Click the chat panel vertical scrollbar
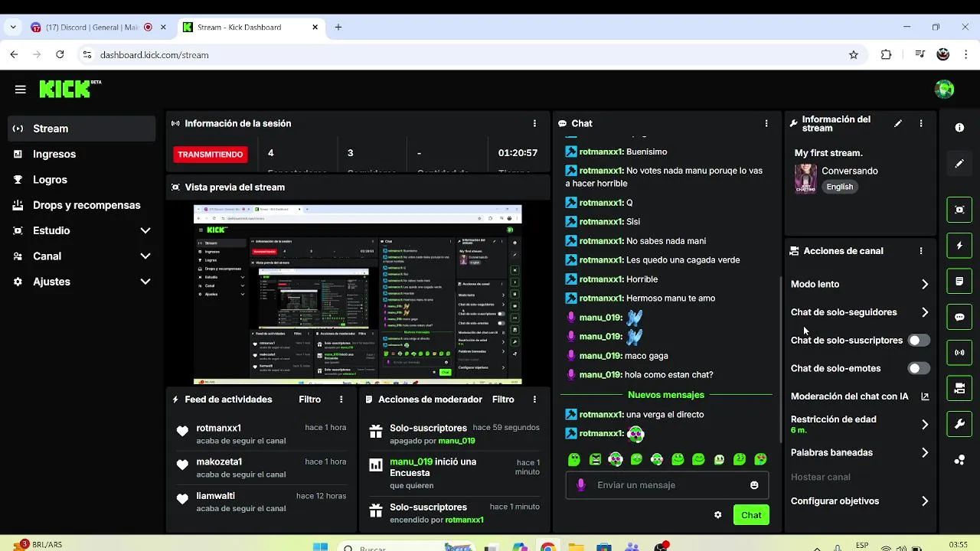Viewport: 980px width, 551px height. click(x=779, y=360)
